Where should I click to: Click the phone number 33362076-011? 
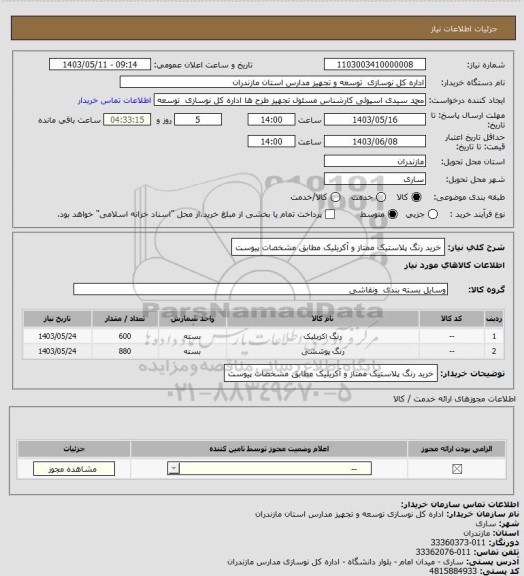click(x=443, y=552)
